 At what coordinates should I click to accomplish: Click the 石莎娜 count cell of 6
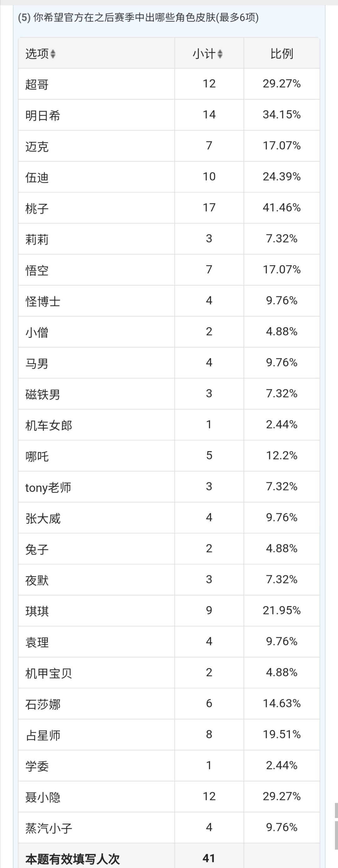point(209,704)
